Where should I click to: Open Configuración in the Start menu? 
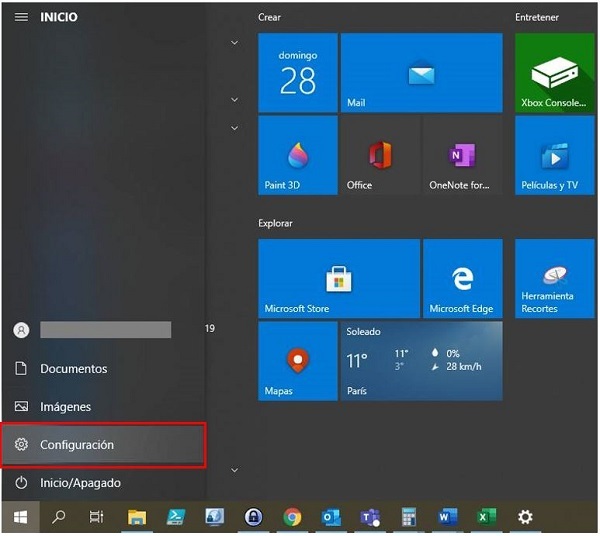pos(104,445)
